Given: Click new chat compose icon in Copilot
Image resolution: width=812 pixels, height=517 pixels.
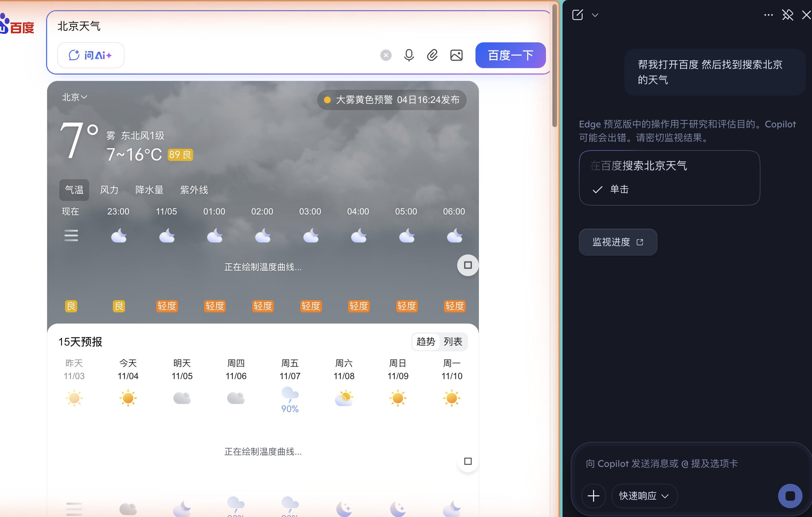Looking at the screenshot, I should [577, 15].
